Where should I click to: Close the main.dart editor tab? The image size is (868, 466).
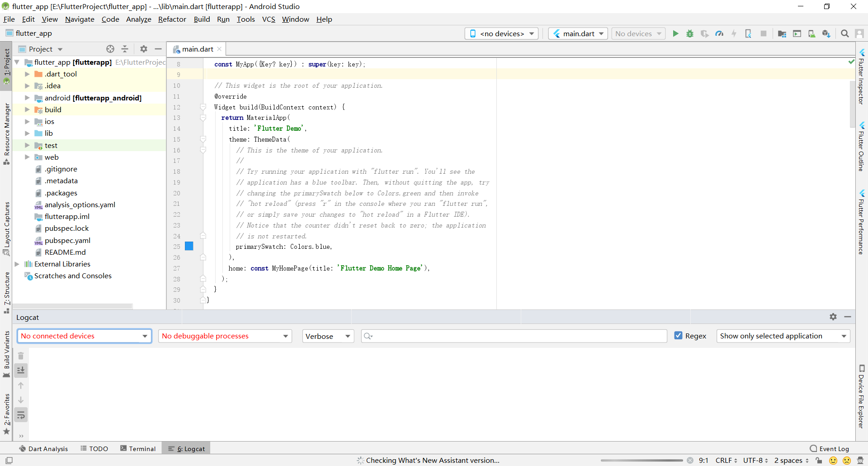pos(219,49)
